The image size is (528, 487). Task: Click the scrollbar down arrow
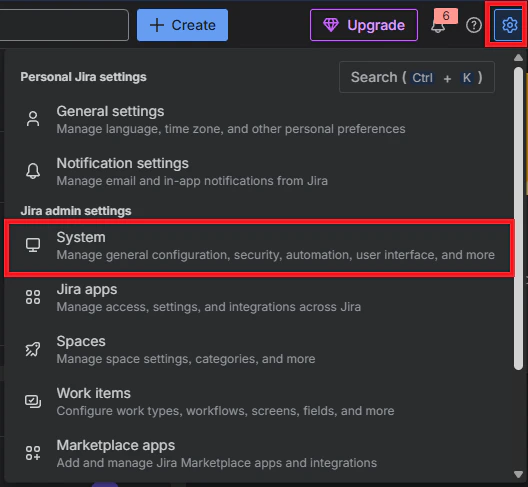pos(518,474)
